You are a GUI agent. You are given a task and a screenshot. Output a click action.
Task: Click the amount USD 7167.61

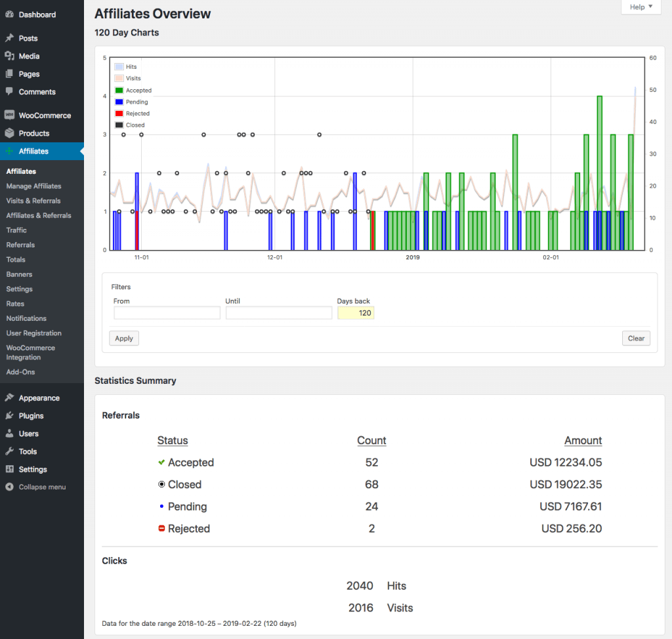[571, 506]
